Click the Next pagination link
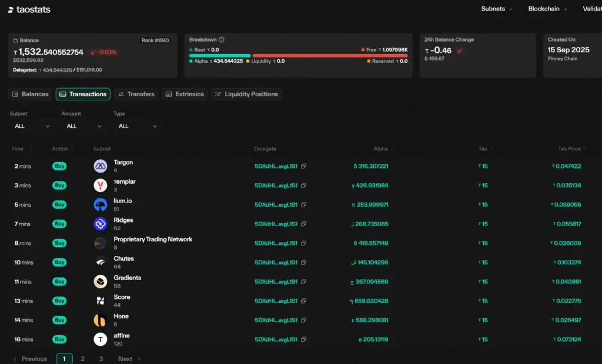602x364 pixels. (129, 359)
